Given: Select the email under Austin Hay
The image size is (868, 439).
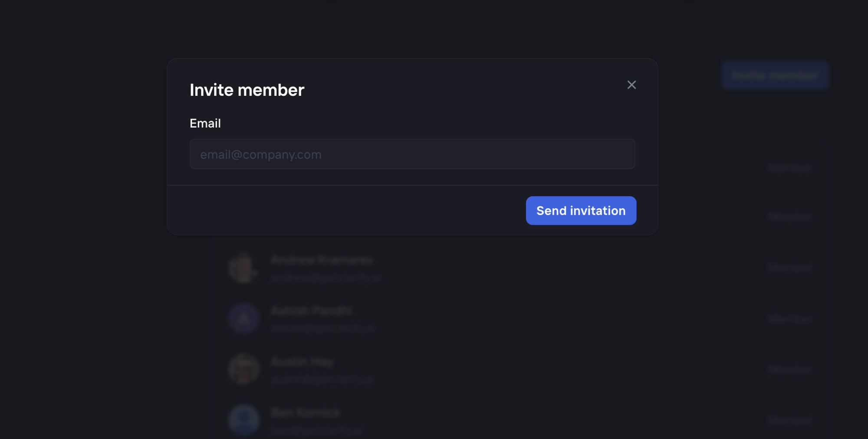Looking at the screenshot, I should 322,380.
